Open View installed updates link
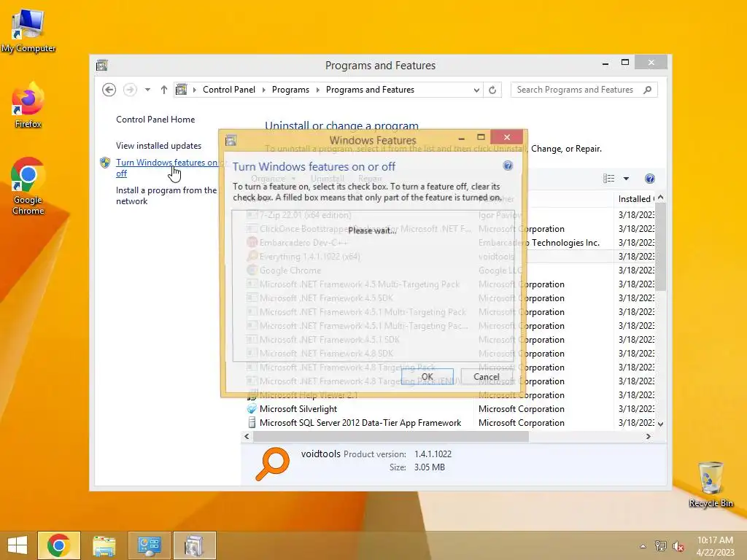 158,146
